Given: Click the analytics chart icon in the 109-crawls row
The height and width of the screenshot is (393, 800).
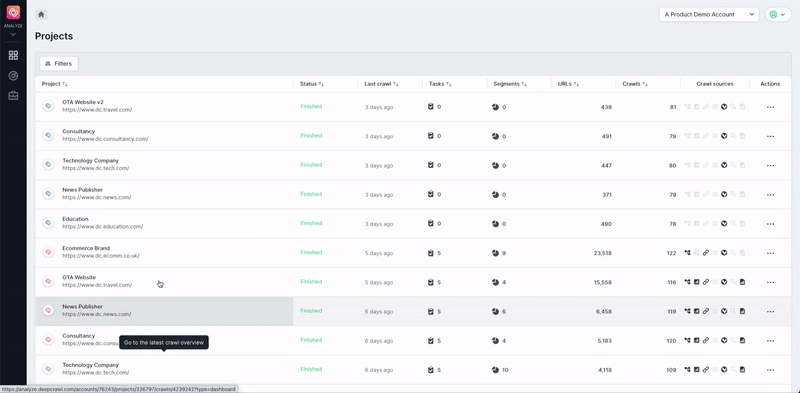Looking at the screenshot, I should pos(696,370).
